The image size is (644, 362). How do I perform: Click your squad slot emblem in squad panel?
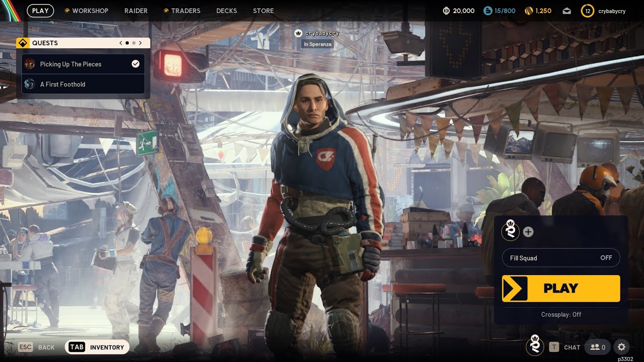pyautogui.click(x=510, y=231)
